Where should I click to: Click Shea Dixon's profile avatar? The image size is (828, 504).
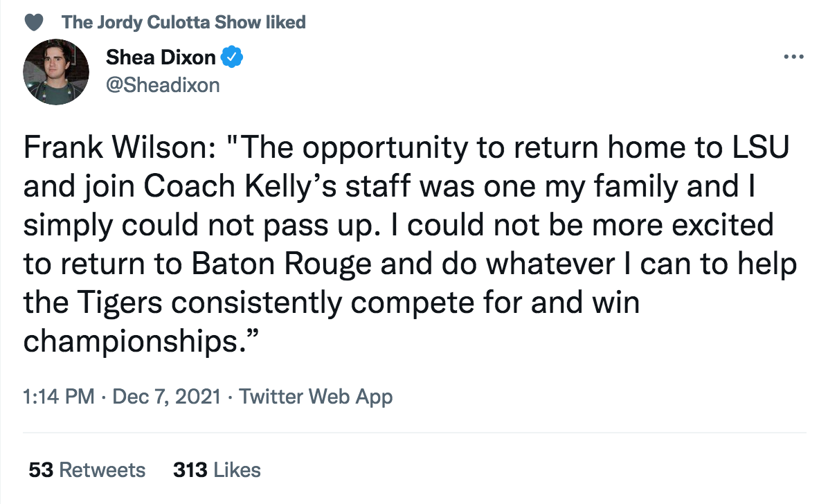[x=56, y=72]
